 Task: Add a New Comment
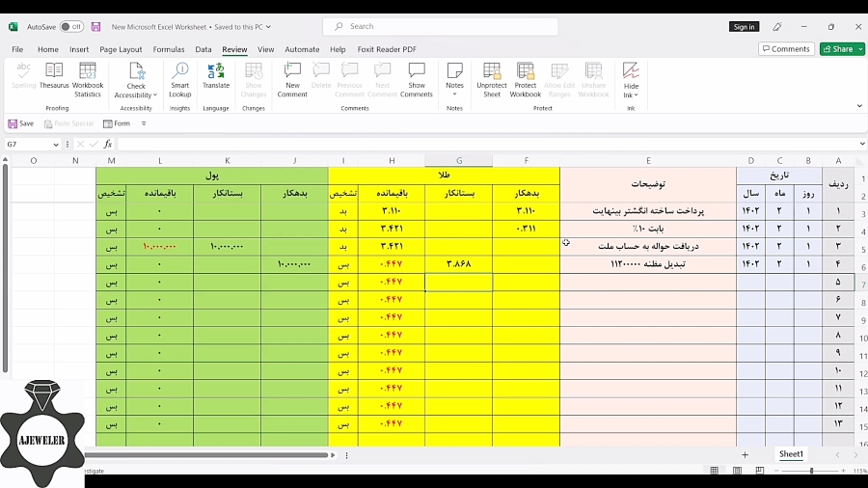(292, 80)
